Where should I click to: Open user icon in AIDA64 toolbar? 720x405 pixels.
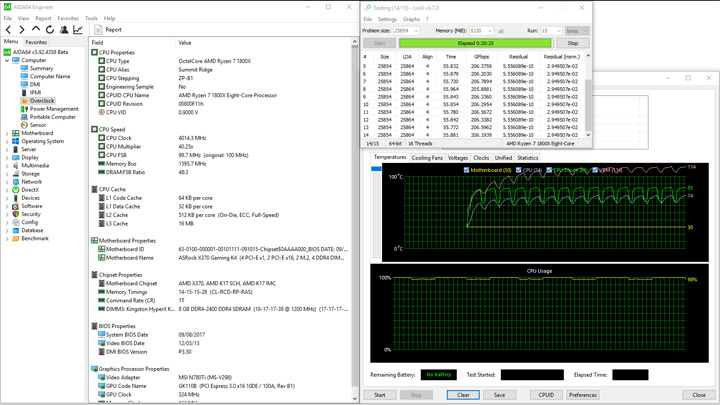pos(64,30)
